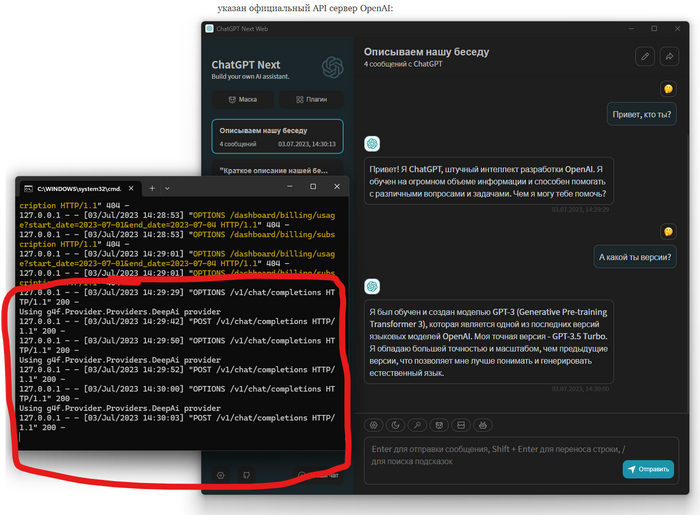Close the ChatGPT Next Web window
The width and height of the screenshot is (700, 515).
pos(677,29)
